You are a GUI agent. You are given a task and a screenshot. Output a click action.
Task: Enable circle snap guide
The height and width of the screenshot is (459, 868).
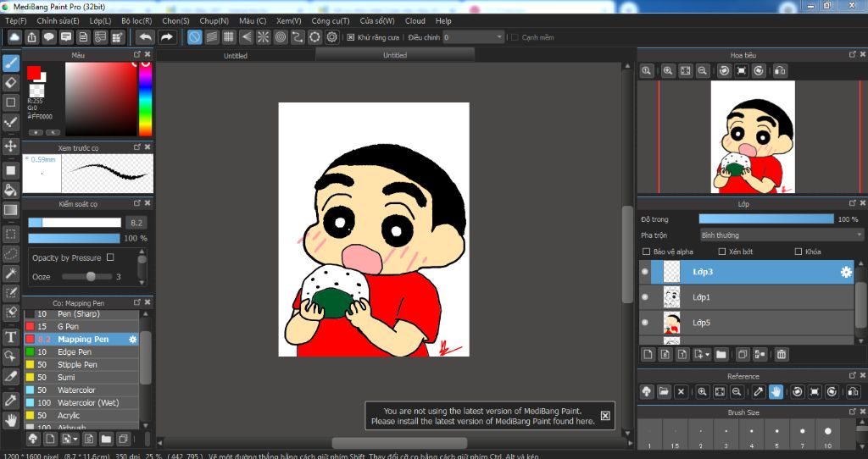pyautogui.click(x=281, y=37)
